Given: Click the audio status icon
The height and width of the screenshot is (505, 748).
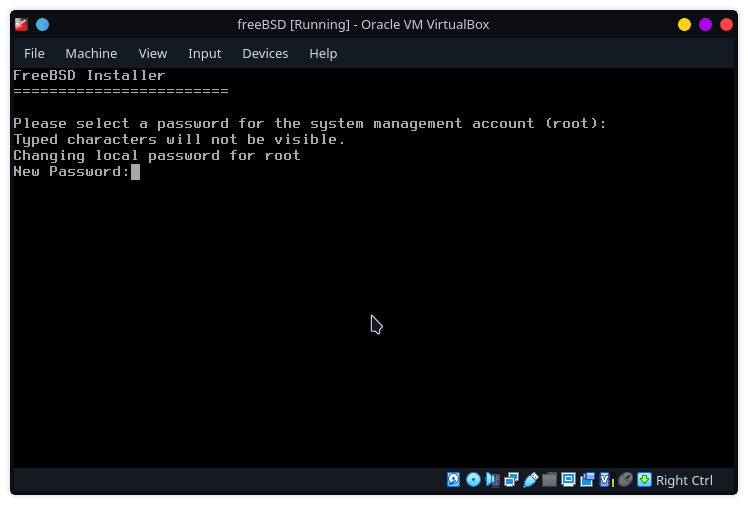Looking at the screenshot, I should click(492, 479).
